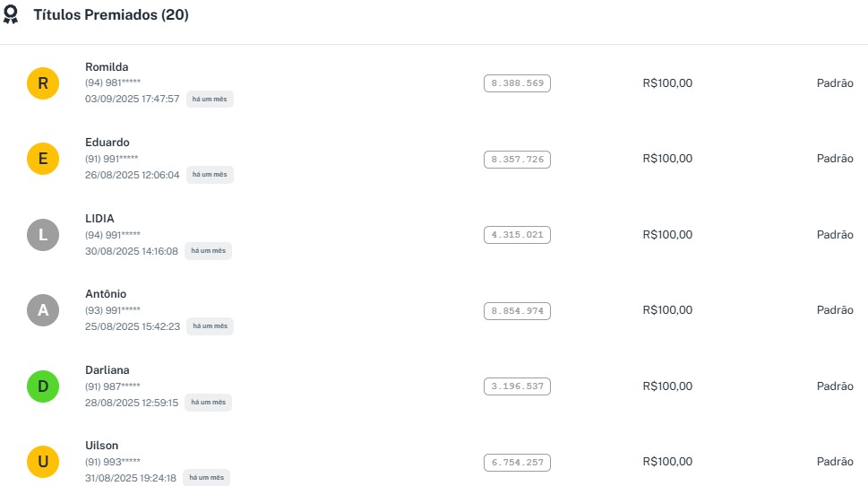Click the R$100,00 prize in Antônio's row
868x486 pixels.
click(667, 310)
